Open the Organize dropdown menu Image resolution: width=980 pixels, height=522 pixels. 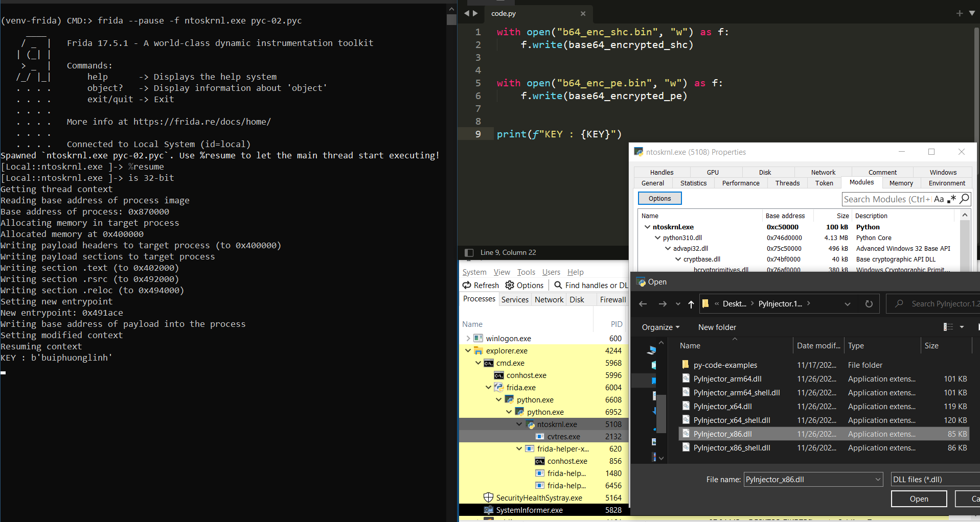[x=660, y=327]
